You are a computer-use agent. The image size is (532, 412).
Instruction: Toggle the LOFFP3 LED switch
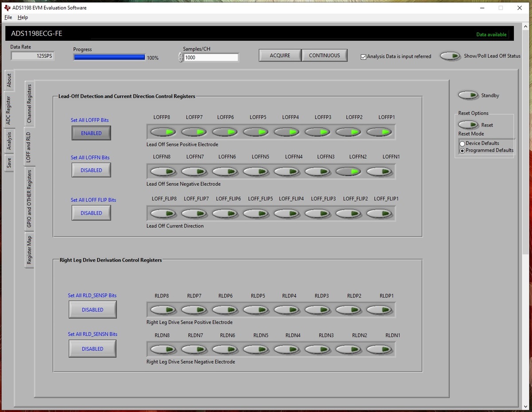pyautogui.click(x=317, y=132)
